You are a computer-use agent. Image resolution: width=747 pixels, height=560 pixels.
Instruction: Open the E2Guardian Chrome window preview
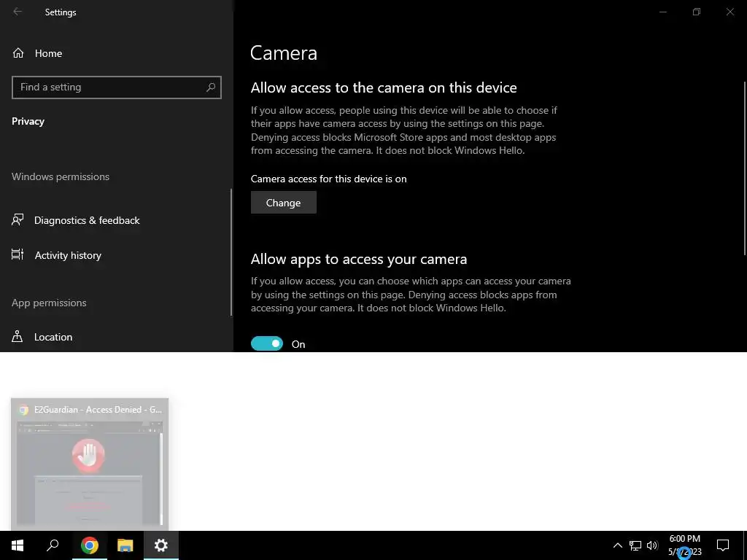coord(90,464)
